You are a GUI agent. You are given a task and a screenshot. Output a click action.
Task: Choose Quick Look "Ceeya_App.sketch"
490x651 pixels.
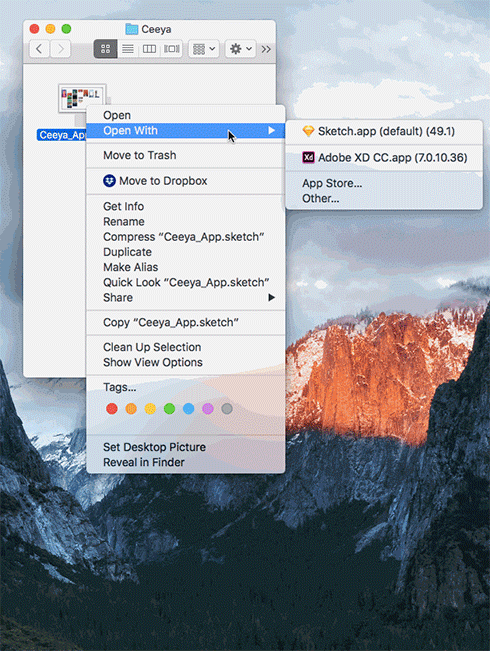pyautogui.click(x=185, y=282)
